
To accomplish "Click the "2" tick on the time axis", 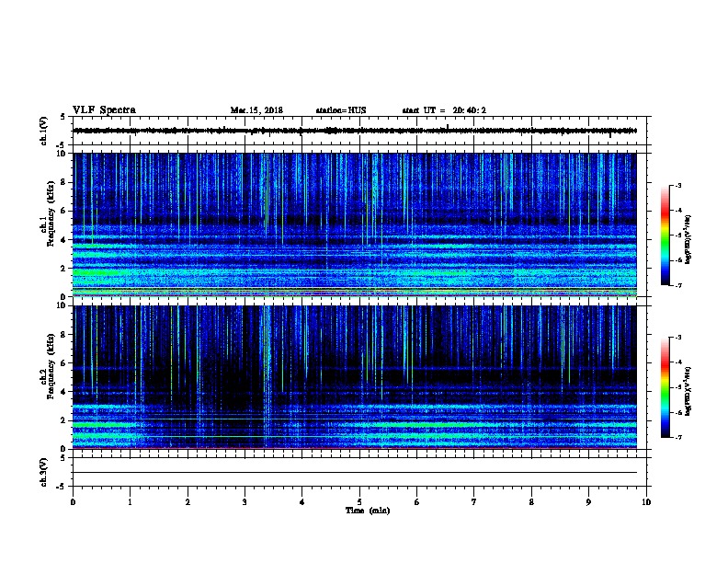I will coord(188,501).
